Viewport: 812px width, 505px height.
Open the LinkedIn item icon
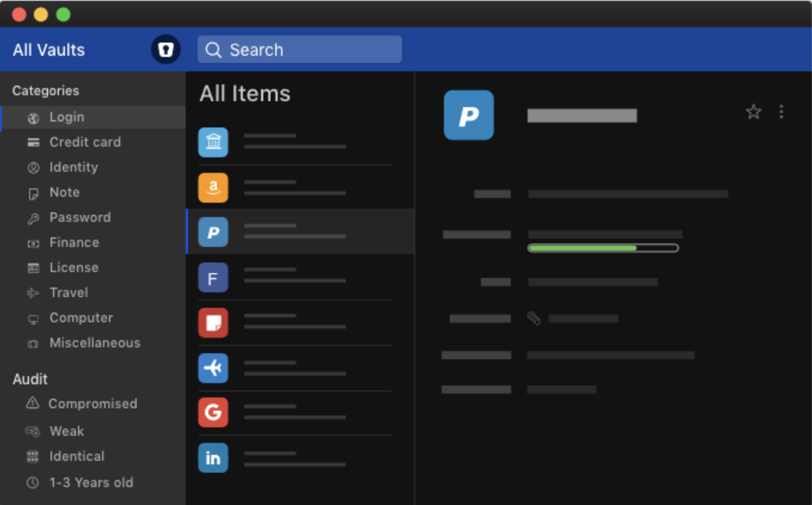[x=213, y=457]
